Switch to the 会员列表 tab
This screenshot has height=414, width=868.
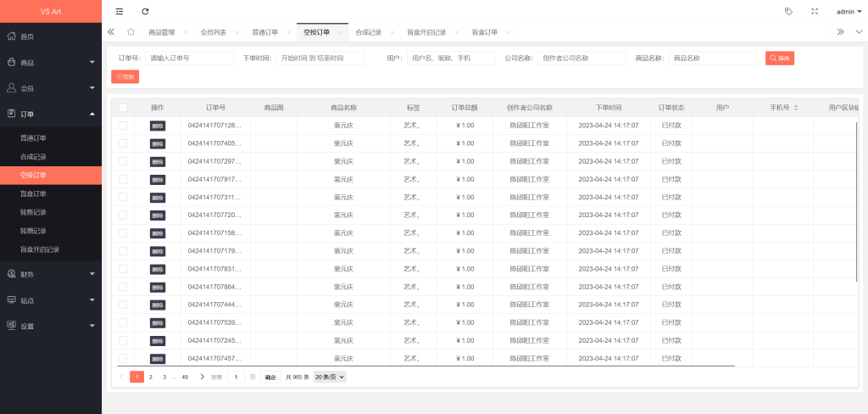click(213, 32)
